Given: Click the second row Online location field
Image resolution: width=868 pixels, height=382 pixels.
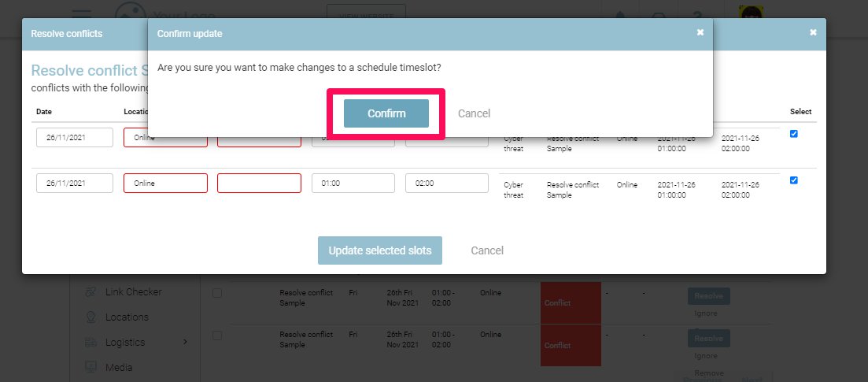Looking at the screenshot, I should click(165, 184).
